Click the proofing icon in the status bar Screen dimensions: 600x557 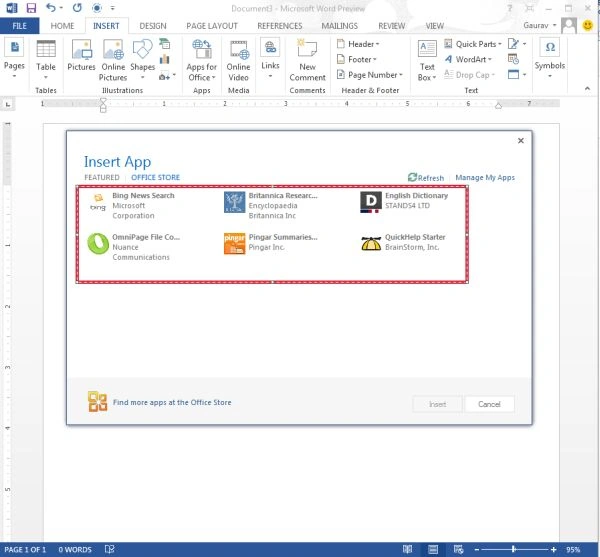(x=109, y=549)
